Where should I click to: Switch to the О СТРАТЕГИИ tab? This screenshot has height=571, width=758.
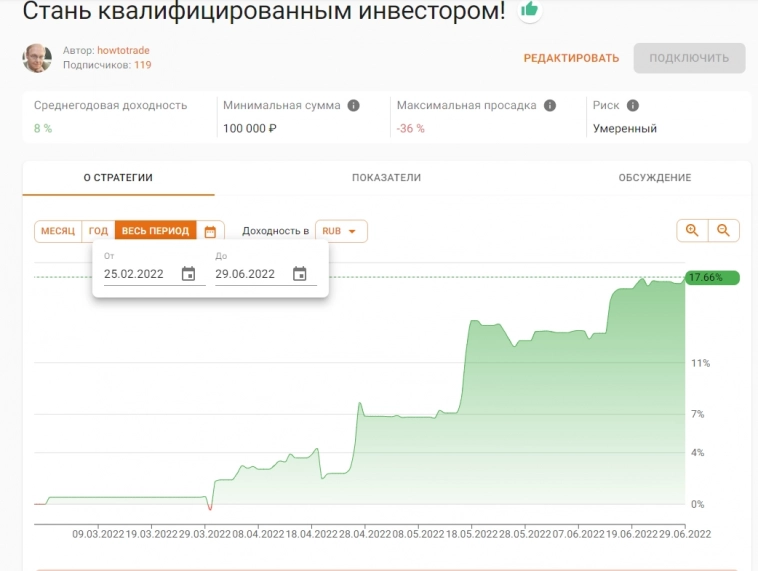pos(118,178)
